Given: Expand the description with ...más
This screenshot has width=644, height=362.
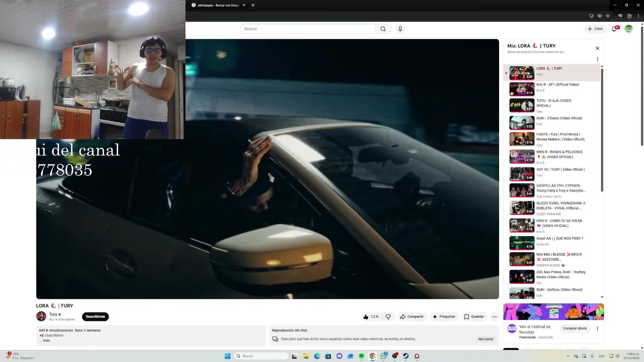Looking at the screenshot, I should [45, 340].
